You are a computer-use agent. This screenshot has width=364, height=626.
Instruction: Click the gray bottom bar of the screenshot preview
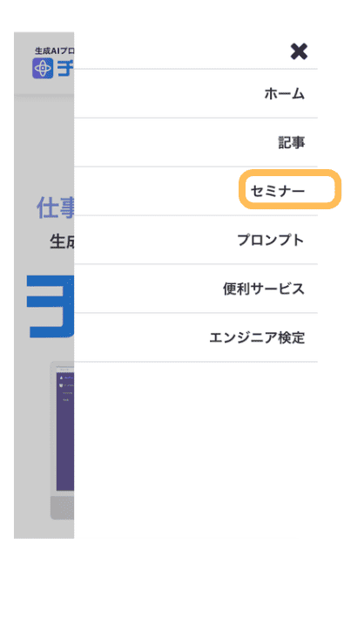coord(63,507)
